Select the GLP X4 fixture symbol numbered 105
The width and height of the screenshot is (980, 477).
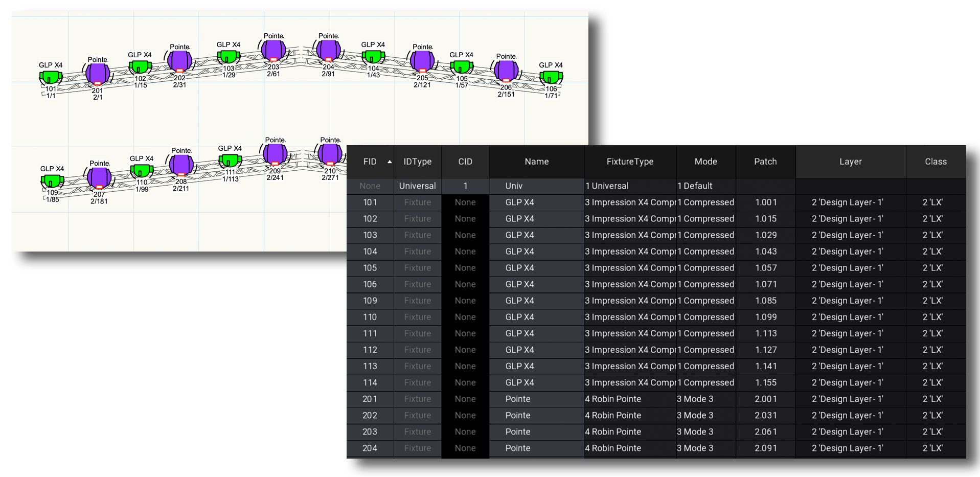462,67
